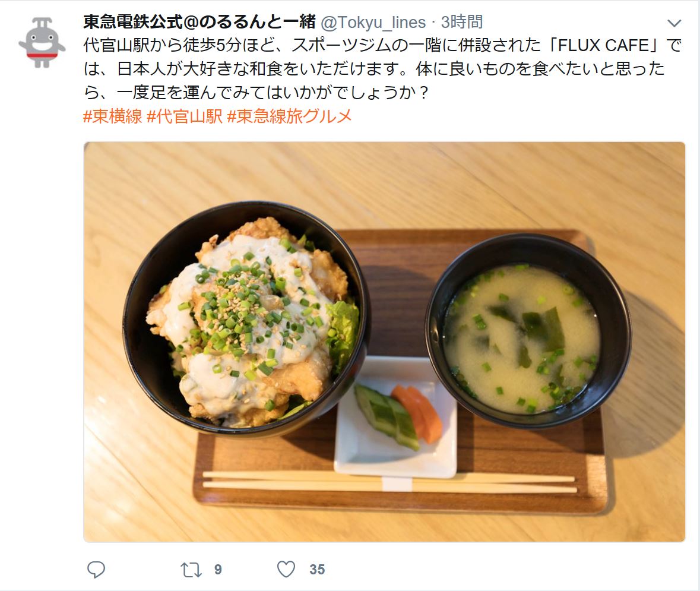Open the 東急電鉄公式@のるるんと一緒 display name
Viewport: 700px width, 591px height.
199,22
